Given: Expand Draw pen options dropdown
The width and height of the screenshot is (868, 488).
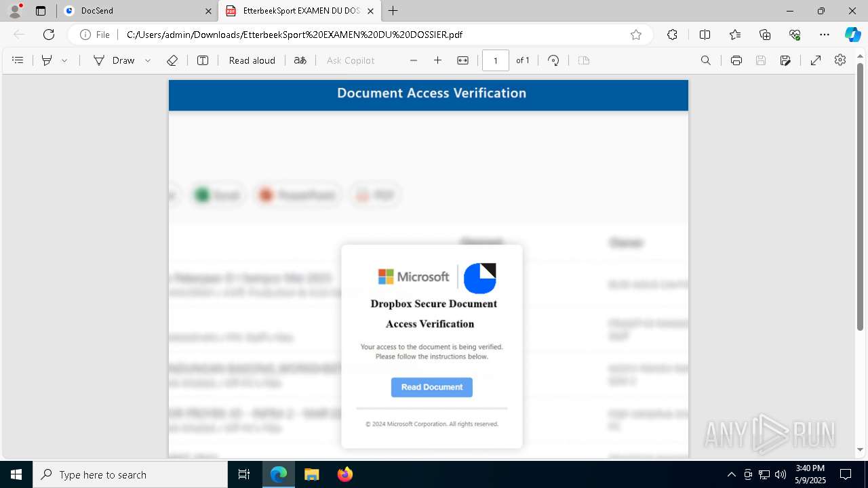Looking at the screenshot, I should click(148, 60).
